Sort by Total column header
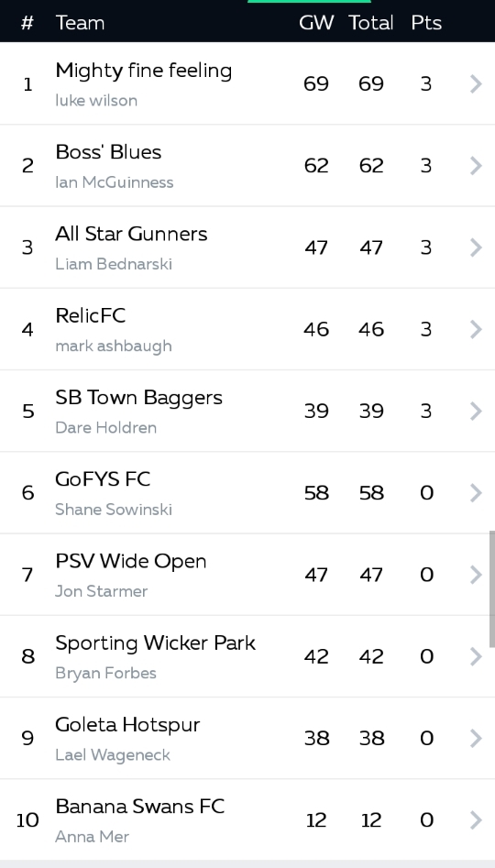This screenshot has width=495, height=868. [371, 23]
